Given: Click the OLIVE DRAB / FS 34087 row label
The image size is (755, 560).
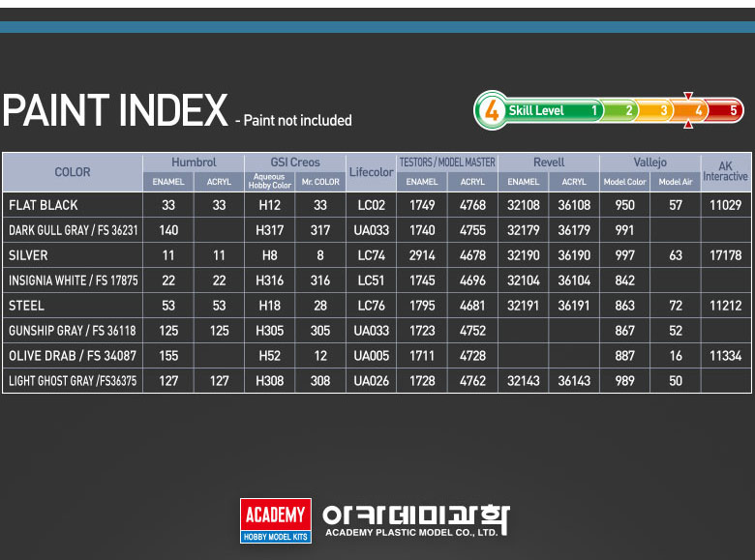Looking at the screenshot, I should (x=73, y=356).
